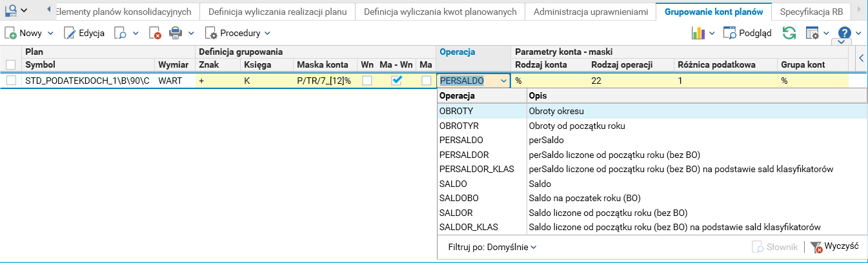The width and height of the screenshot is (868, 263).
Task: Open the PERSALDO combo box arrow
Action: pos(503,81)
